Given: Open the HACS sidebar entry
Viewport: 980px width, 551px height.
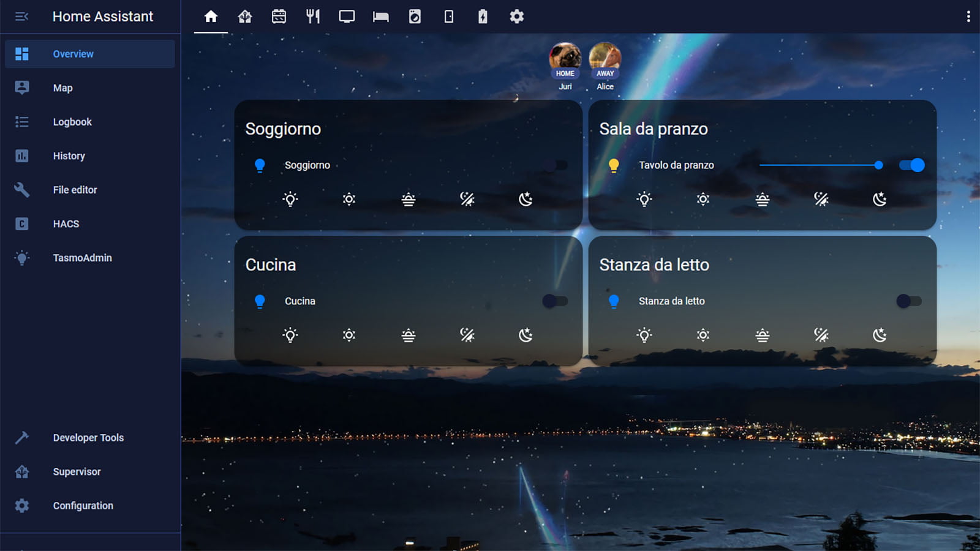Looking at the screenshot, I should [66, 223].
